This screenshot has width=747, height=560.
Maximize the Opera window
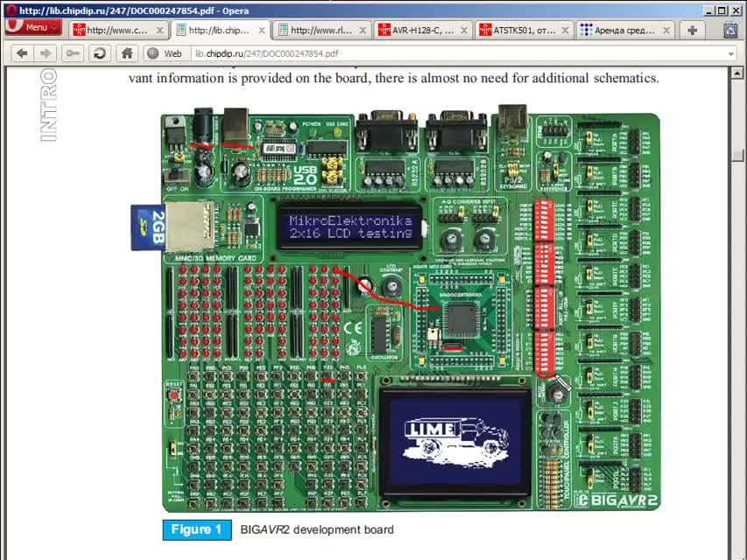722,10
